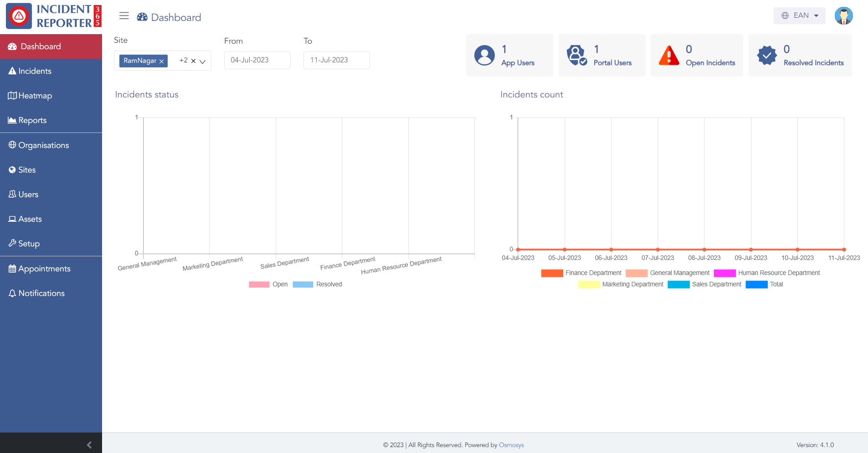Toggle Resolved series in chart legend
The image size is (868, 453).
pyautogui.click(x=303, y=285)
